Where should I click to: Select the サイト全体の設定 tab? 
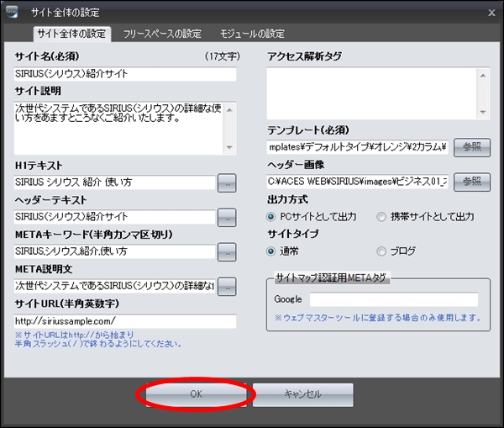(72, 34)
